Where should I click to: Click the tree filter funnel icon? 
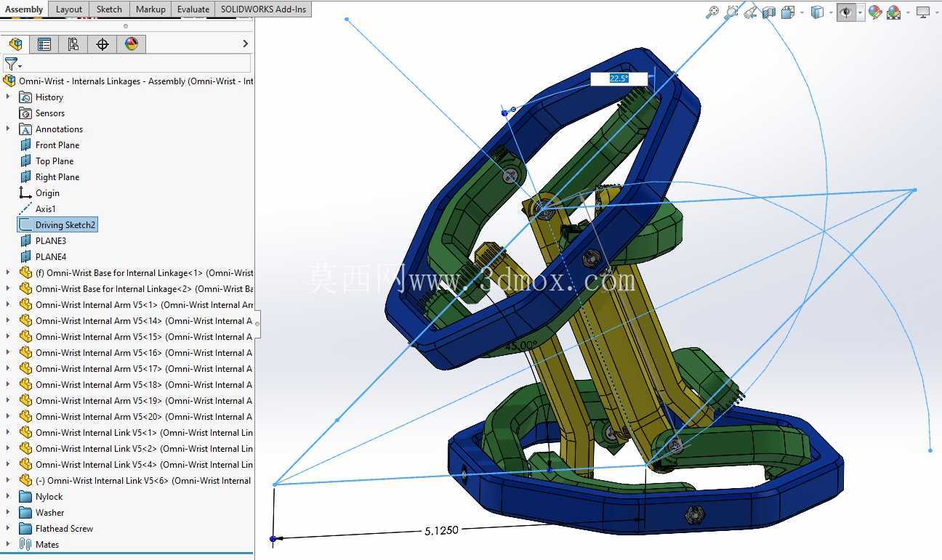click(x=11, y=64)
